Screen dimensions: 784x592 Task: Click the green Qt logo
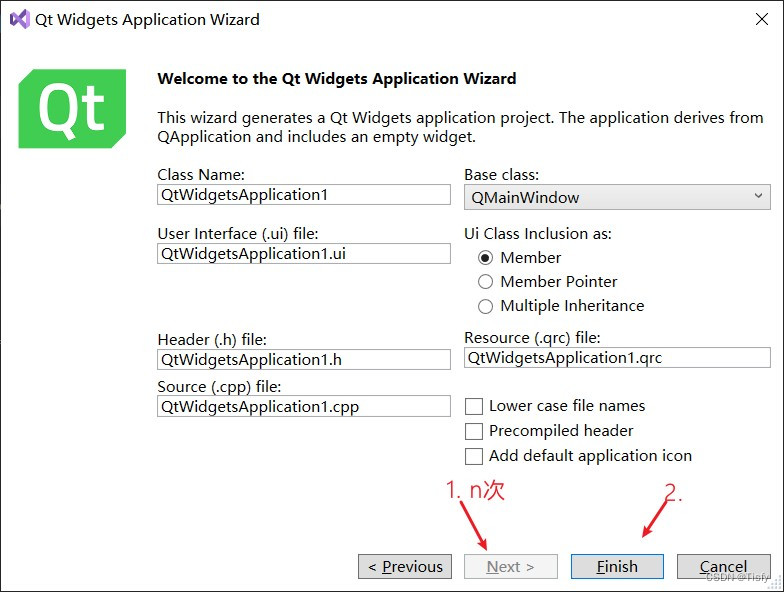tap(72, 108)
